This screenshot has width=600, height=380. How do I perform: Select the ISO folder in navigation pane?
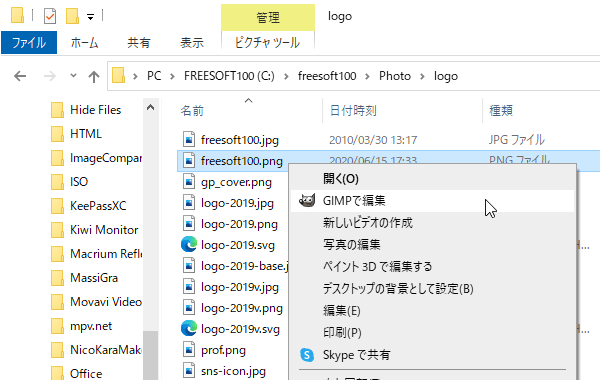tap(79, 182)
